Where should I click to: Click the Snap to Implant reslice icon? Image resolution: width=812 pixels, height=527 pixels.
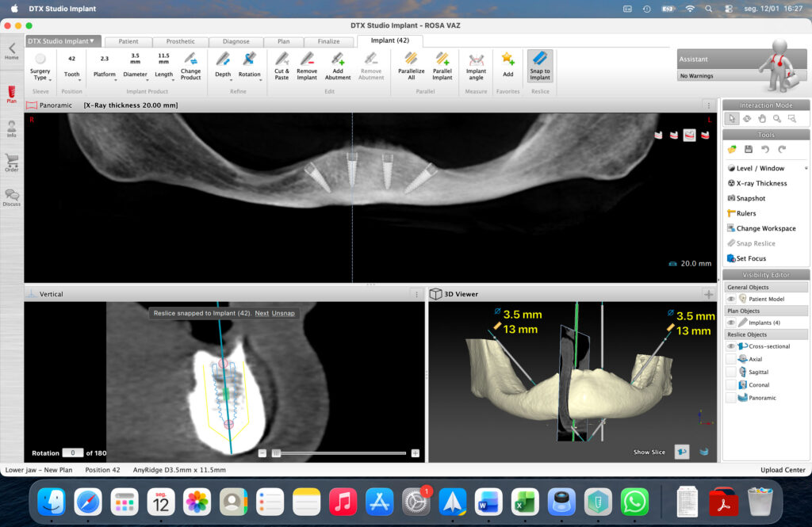pyautogui.click(x=540, y=60)
